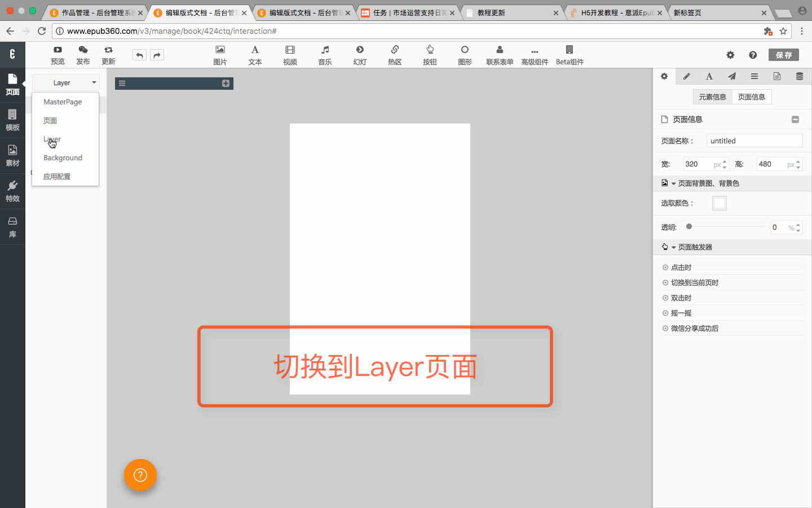The height and width of the screenshot is (508, 812).
Task: Open the 选取颜色 color swatch
Action: click(x=719, y=203)
